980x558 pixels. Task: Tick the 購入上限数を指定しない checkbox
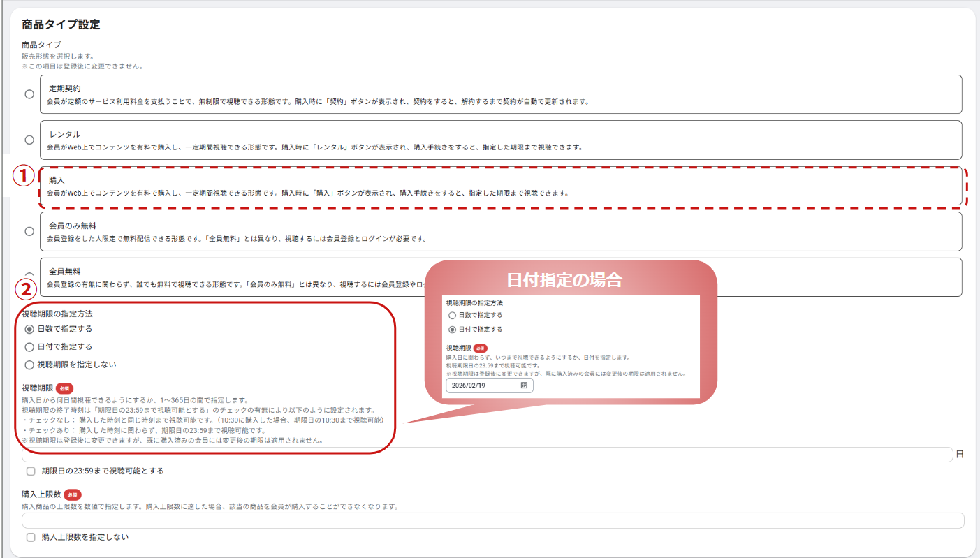tap(31, 537)
